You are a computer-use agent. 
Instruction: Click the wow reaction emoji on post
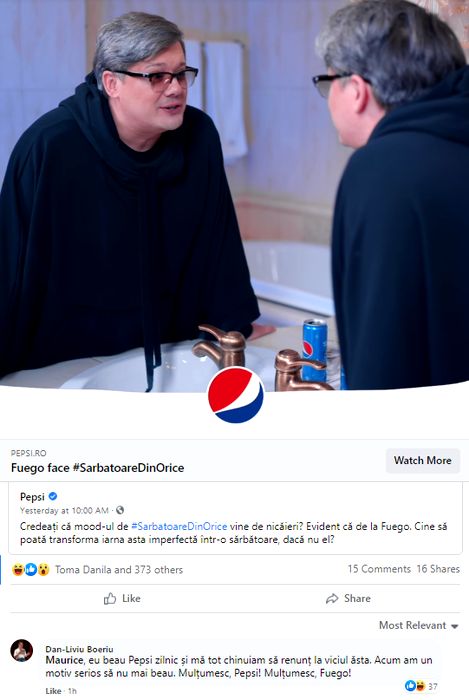click(x=43, y=569)
